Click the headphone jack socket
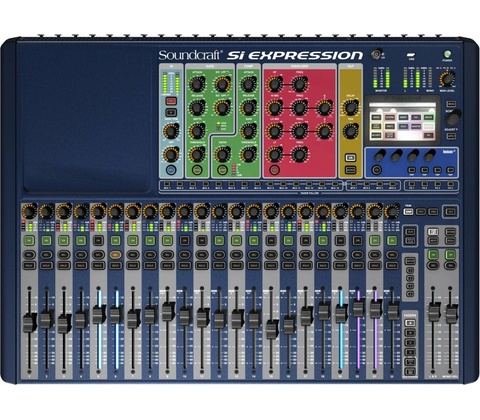This screenshot has height=420, width=480. tap(377, 54)
